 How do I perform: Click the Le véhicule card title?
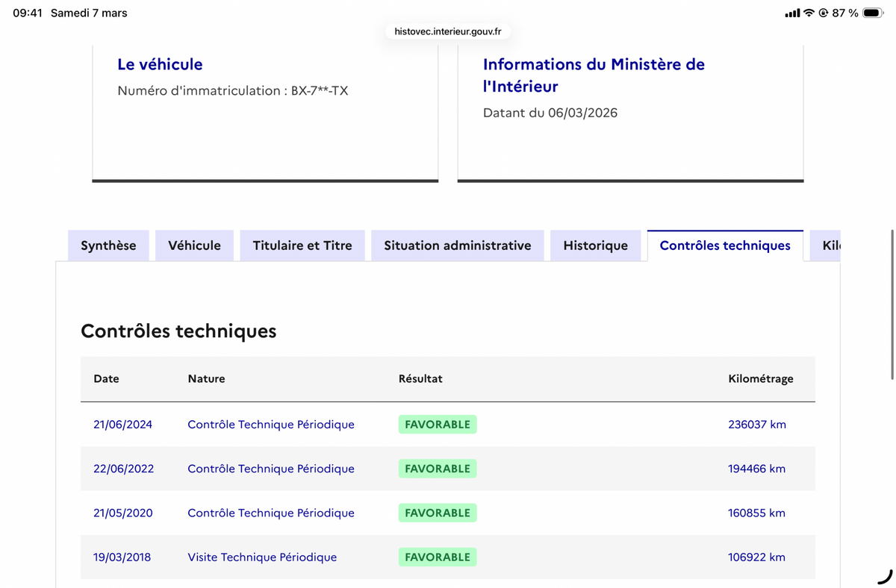click(x=160, y=64)
